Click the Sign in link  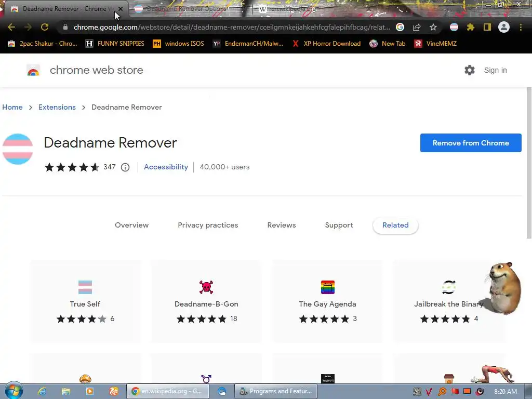click(495, 70)
